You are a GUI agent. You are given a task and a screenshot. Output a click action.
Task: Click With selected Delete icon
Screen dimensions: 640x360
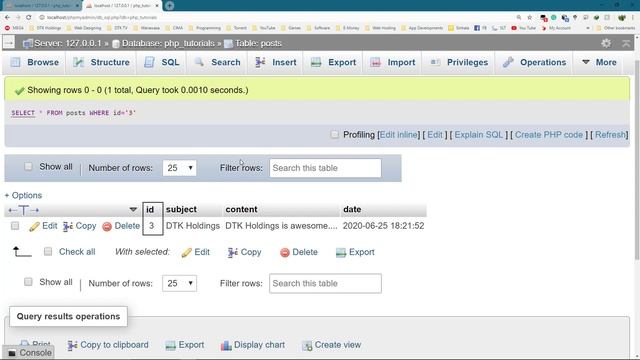tap(284, 253)
